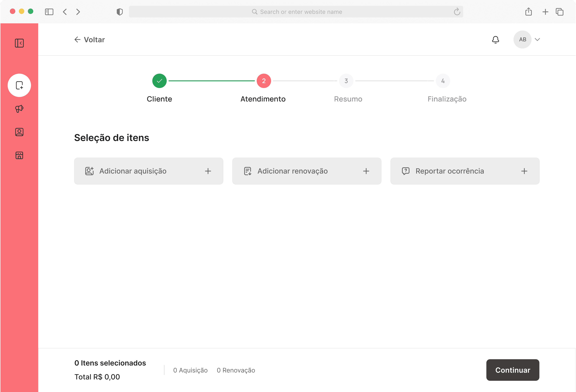Click the AB user avatar
Image resolution: width=576 pixels, height=392 pixels.
[x=522, y=40]
